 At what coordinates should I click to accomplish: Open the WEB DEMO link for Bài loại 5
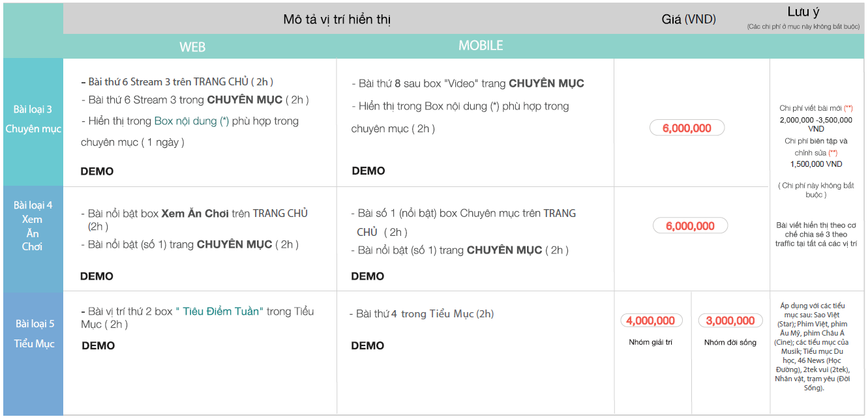[98, 345]
